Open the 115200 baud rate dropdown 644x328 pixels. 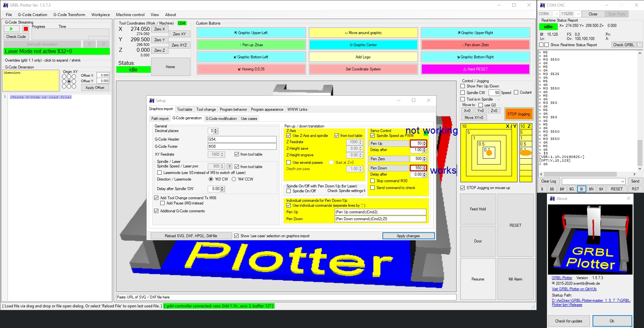click(578, 14)
